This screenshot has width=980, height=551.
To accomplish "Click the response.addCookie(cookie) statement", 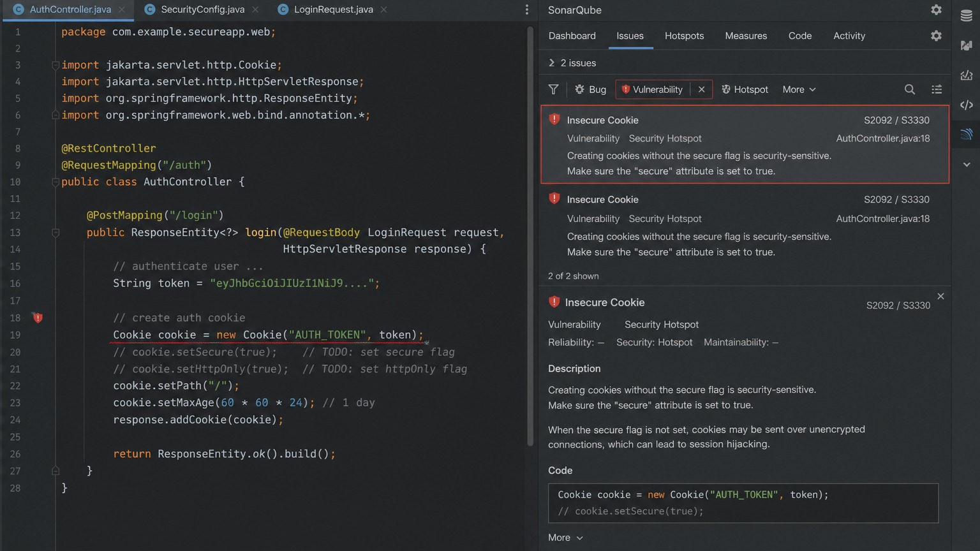I will pos(198,420).
